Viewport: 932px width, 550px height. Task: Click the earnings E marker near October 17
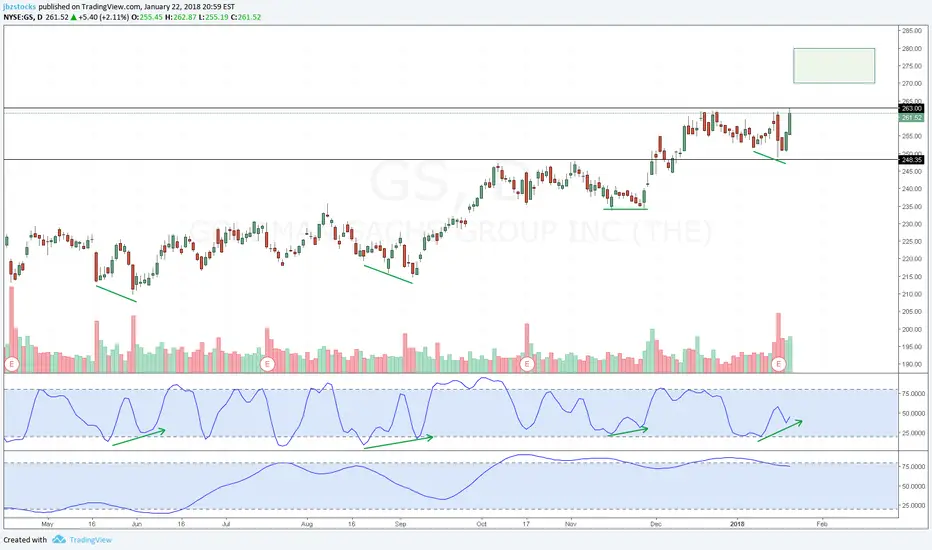point(526,364)
